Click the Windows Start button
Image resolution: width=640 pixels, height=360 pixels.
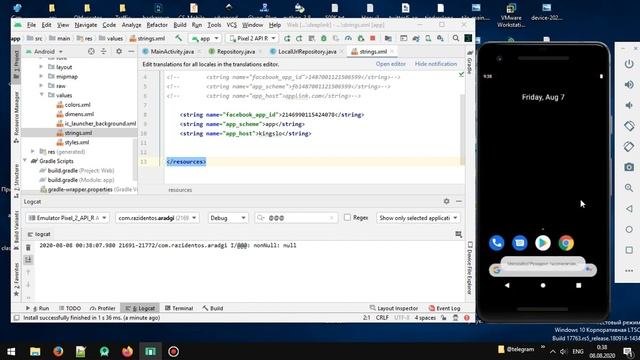coord(11,351)
